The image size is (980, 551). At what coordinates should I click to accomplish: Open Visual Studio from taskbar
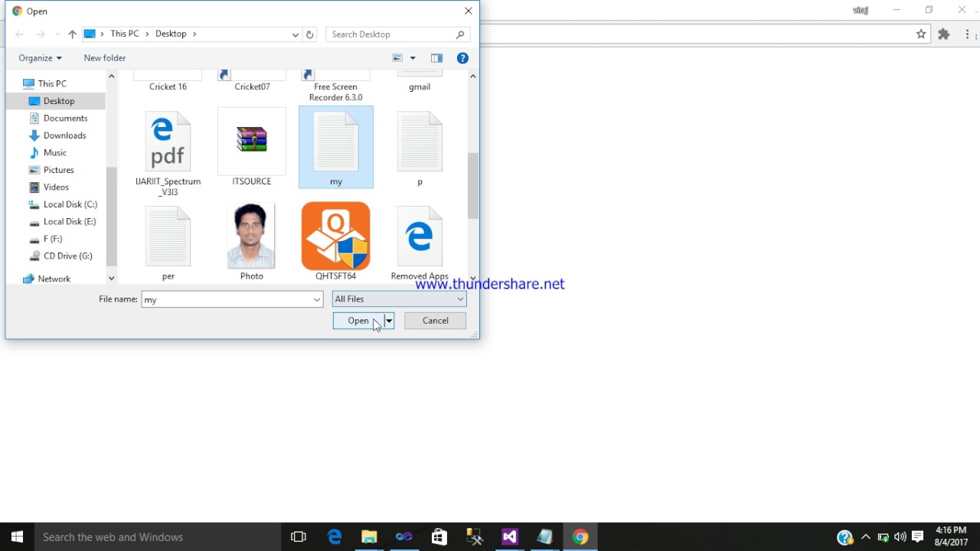[x=509, y=537]
